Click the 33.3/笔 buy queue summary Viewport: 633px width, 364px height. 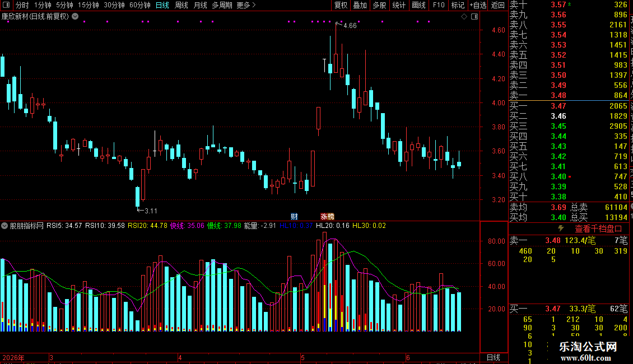coord(582,309)
